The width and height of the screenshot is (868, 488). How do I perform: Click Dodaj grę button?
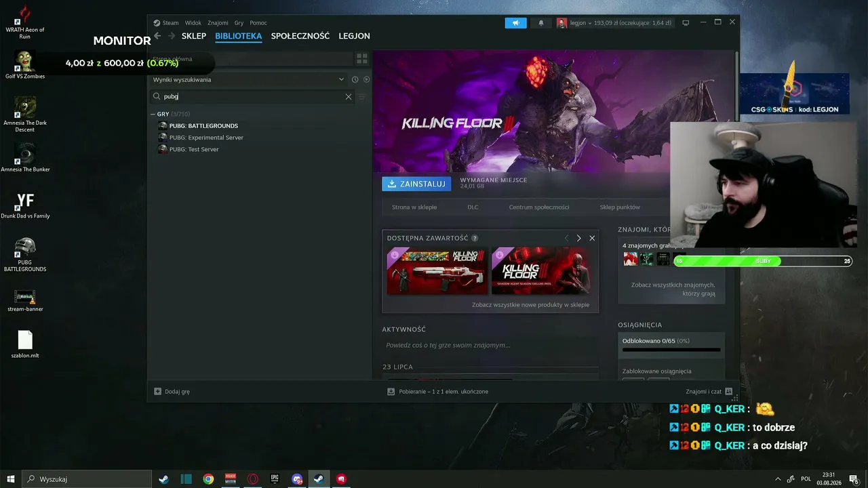click(x=172, y=391)
